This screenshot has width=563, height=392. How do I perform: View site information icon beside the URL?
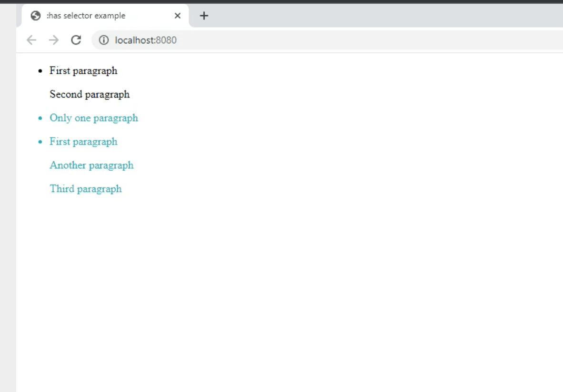[103, 40]
